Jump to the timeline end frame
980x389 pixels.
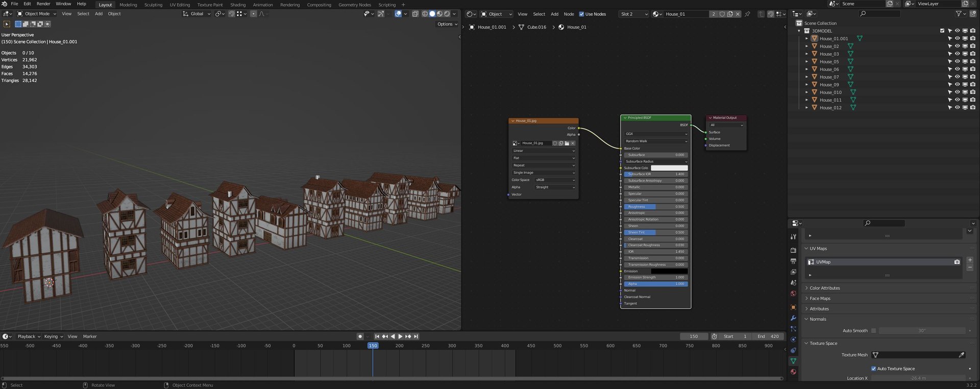[x=416, y=336]
